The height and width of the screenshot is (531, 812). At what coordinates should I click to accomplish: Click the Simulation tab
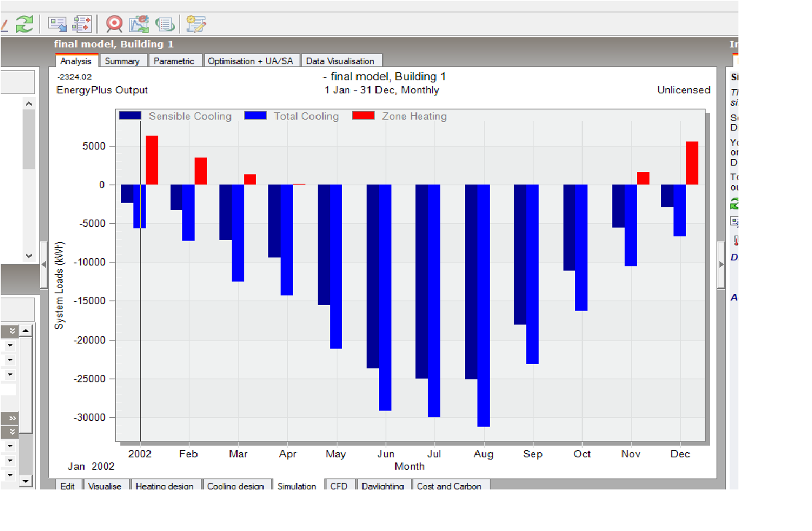pos(297,485)
